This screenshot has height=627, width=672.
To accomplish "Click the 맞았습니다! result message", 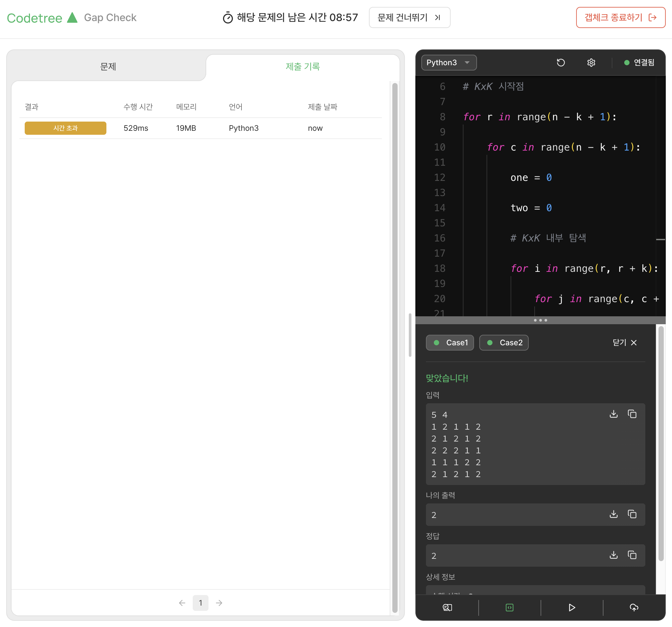I will [447, 378].
